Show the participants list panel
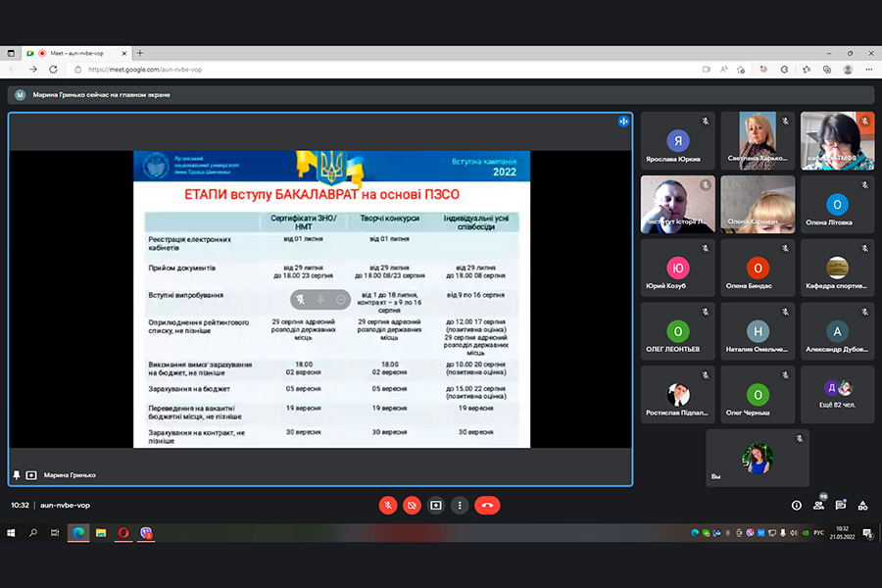 coord(819,505)
